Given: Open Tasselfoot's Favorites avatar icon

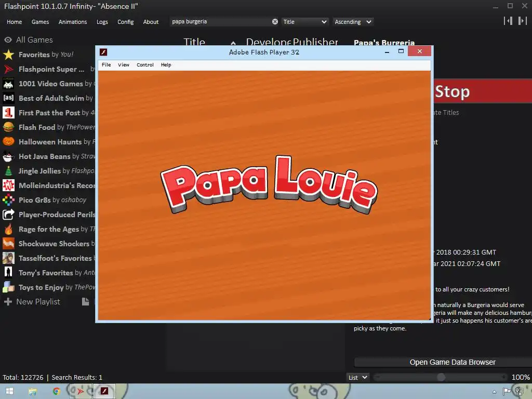Looking at the screenshot, I should coord(8,258).
